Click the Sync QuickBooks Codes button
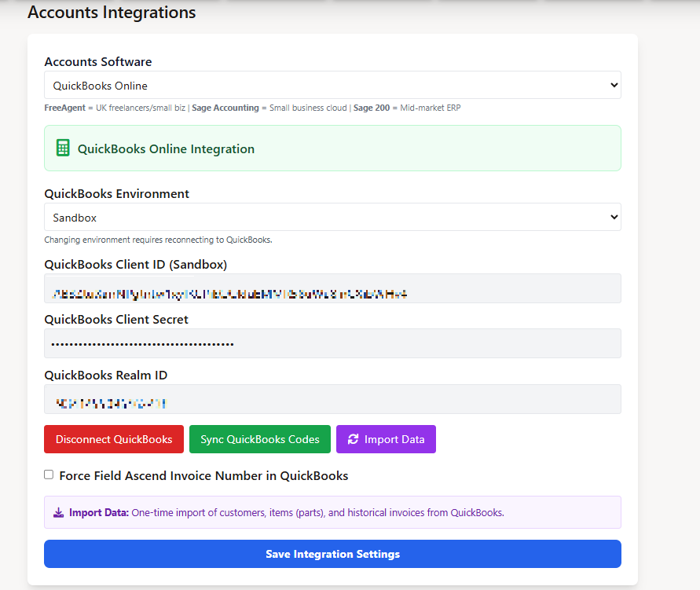This screenshot has width=700, height=590. coord(260,439)
